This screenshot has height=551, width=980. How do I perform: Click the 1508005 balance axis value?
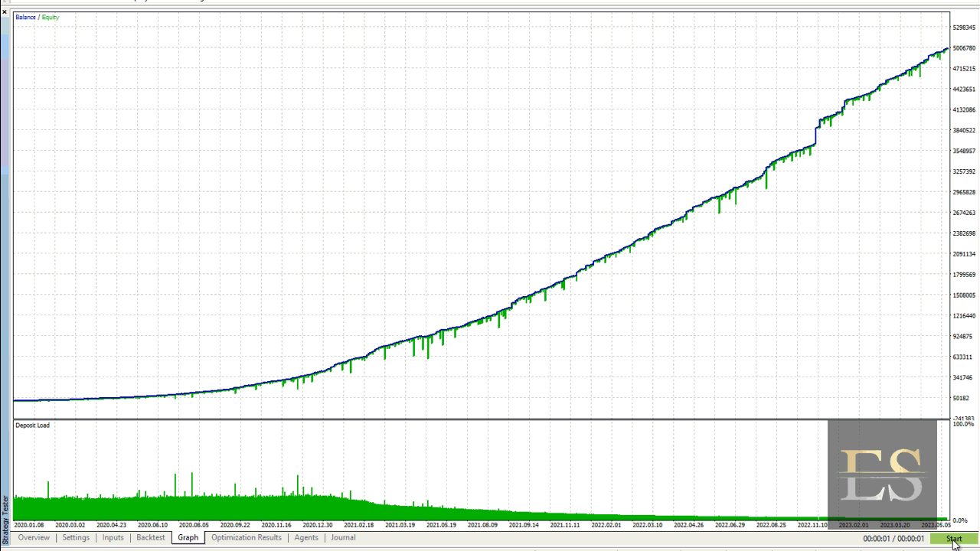point(964,295)
